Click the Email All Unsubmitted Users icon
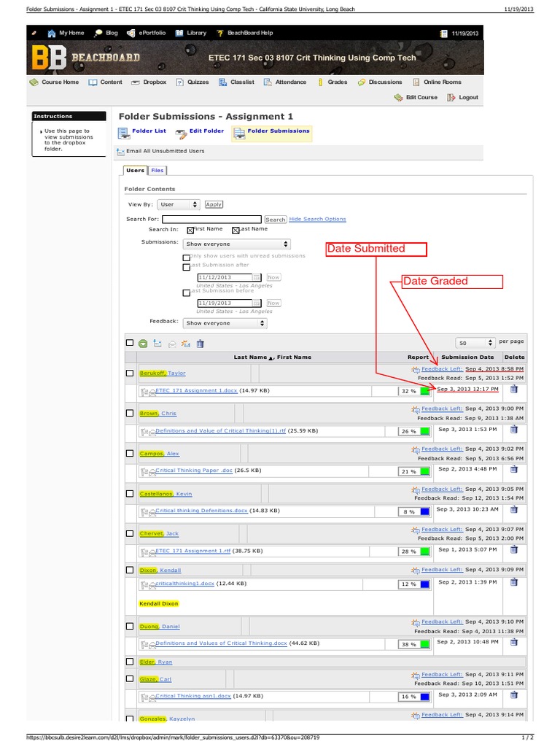The image size is (560, 747). 120,152
